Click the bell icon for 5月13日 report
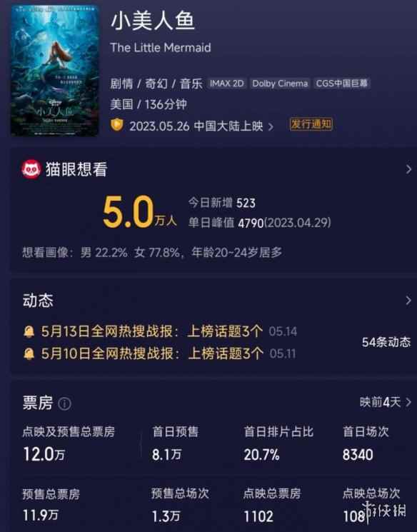The image size is (417, 532). (29, 331)
